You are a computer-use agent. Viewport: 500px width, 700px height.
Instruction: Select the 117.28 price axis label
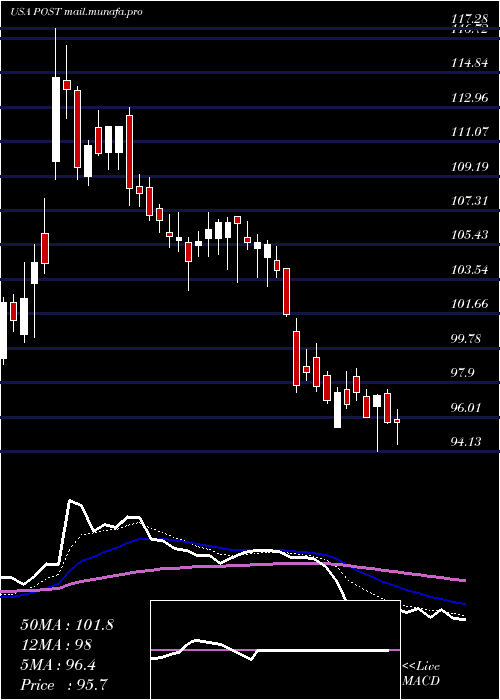(469, 19)
